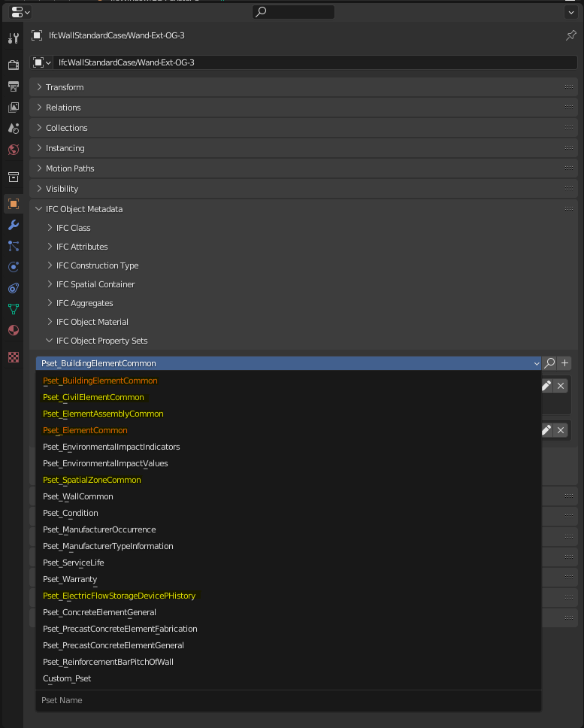Image resolution: width=584 pixels, height=728 pixels.
Task: Pin the properties panel
Action: [x=571, y=35]
